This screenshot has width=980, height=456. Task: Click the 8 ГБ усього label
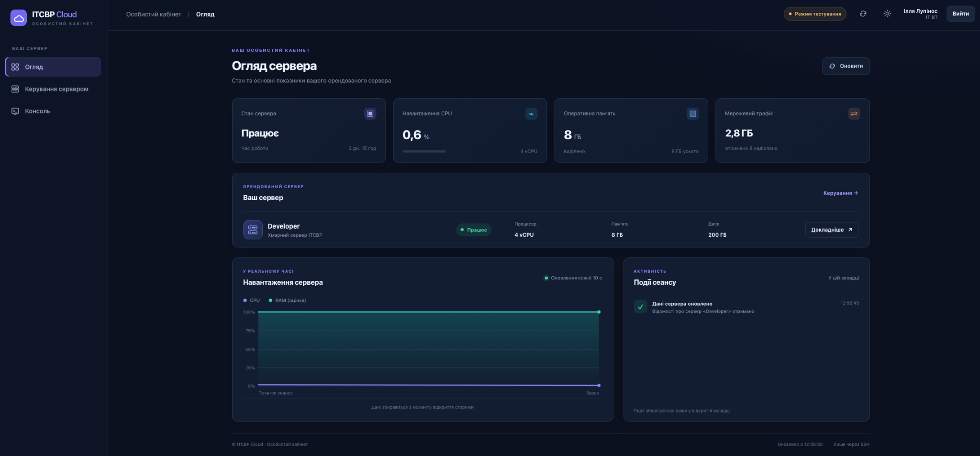click(685, 151)
